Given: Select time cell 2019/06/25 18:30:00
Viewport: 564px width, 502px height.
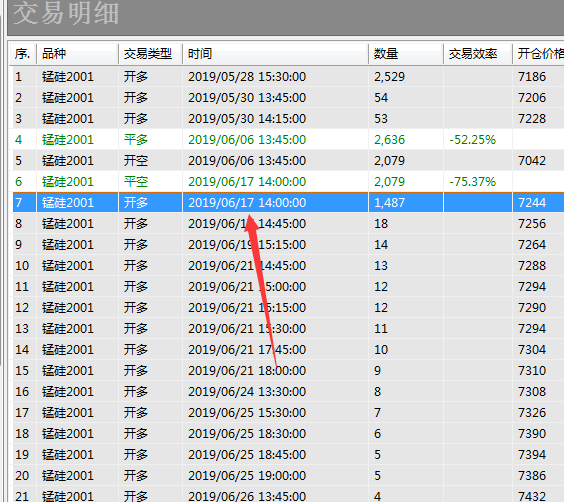Looking at the screenshot, I should coord(247,434).
